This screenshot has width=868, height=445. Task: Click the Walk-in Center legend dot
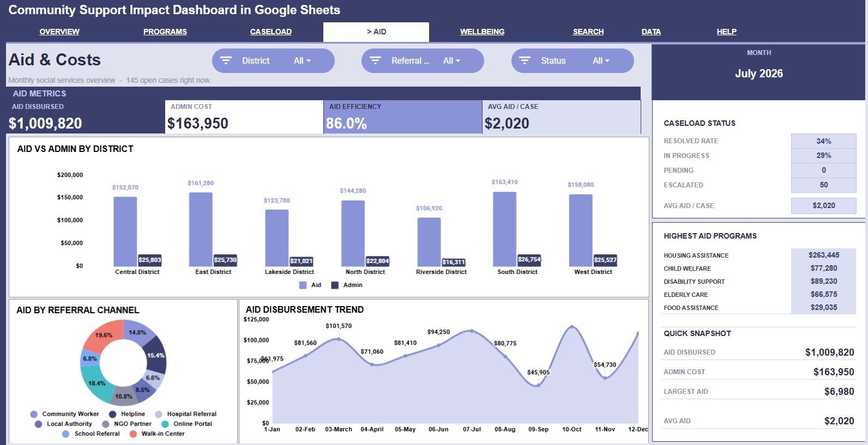click(x=133, y=434)
